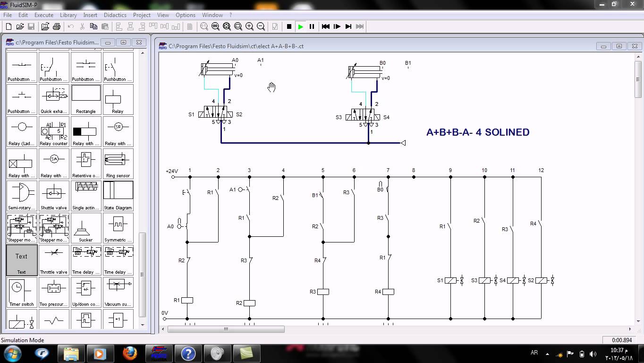The width and height of the screenshot is (644, 363).
Task: Open the ? help menu
Action: 231,15
